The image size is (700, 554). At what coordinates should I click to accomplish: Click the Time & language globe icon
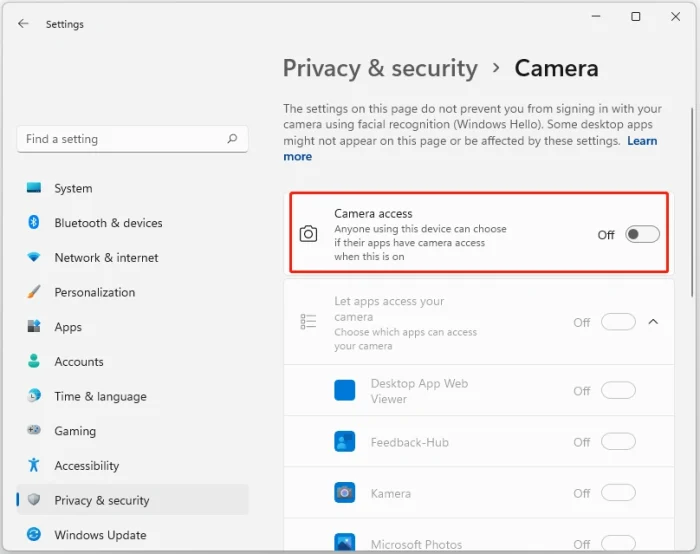tap(34, 396)
